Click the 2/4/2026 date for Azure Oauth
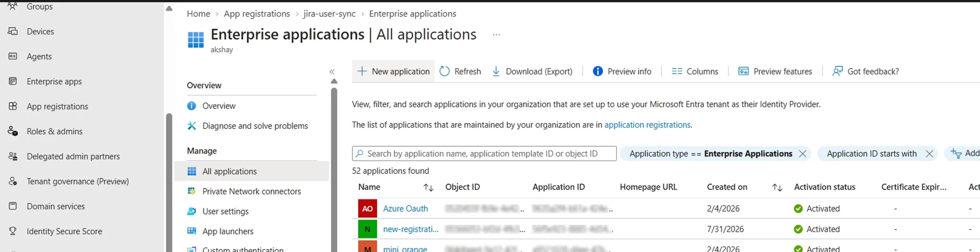The width and height of the screenshot is (980, 252). (x=723, y=209)
